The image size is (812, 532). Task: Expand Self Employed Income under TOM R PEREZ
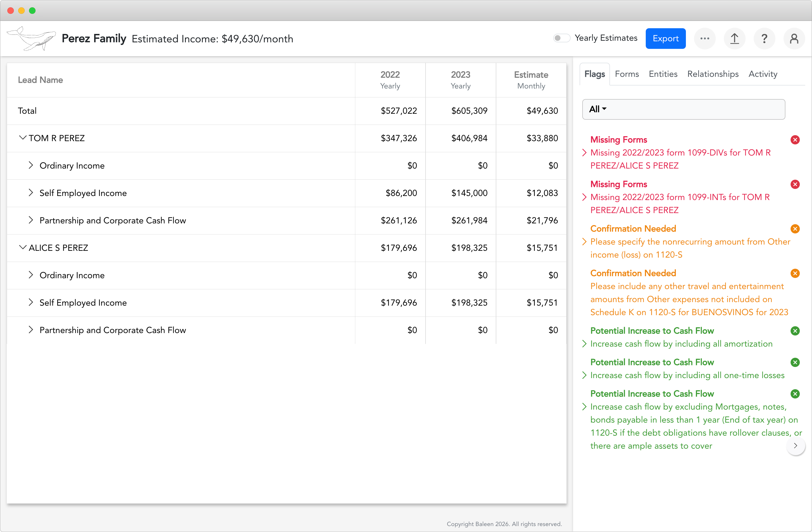pyautogui.click(x=31, y=193)
